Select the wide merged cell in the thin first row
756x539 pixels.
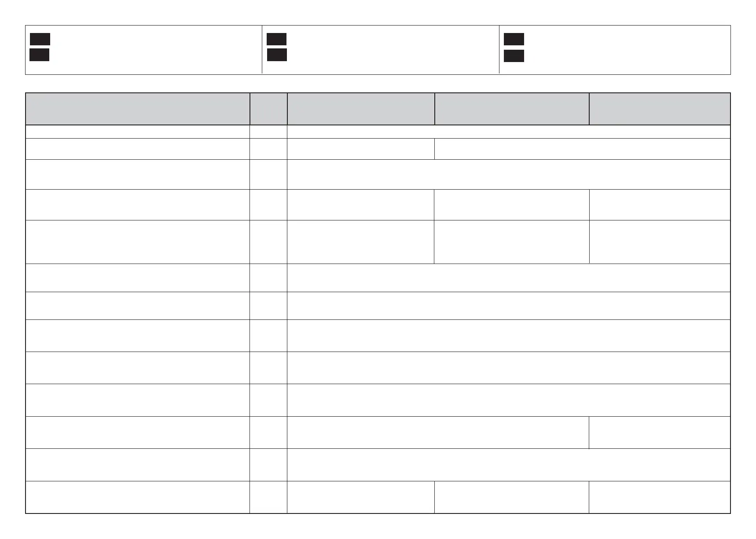click(x=508, y=132)
